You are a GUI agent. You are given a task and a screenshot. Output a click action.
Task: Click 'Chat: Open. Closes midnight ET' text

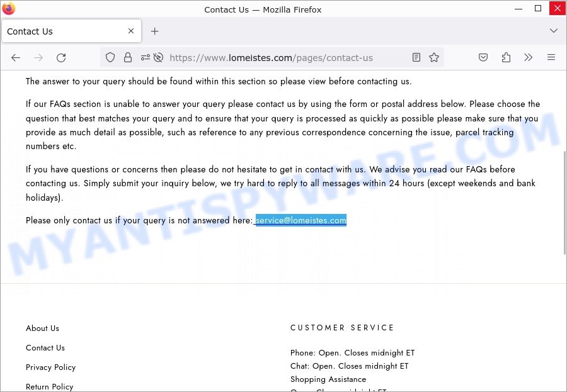pyautogui.click(x=349, y=366)
